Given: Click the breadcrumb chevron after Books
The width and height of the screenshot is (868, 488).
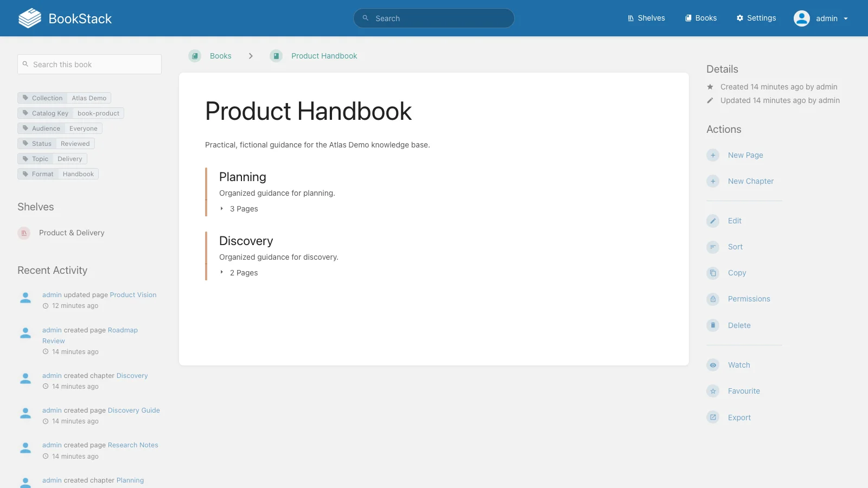Looking at the screenshot, I should coord(251,56).
